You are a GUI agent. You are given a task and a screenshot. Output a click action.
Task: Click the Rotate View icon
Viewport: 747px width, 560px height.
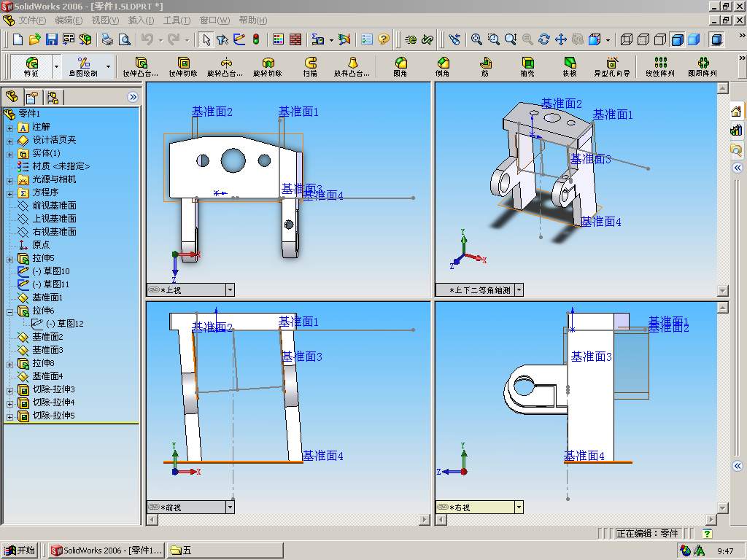(544, 39)
